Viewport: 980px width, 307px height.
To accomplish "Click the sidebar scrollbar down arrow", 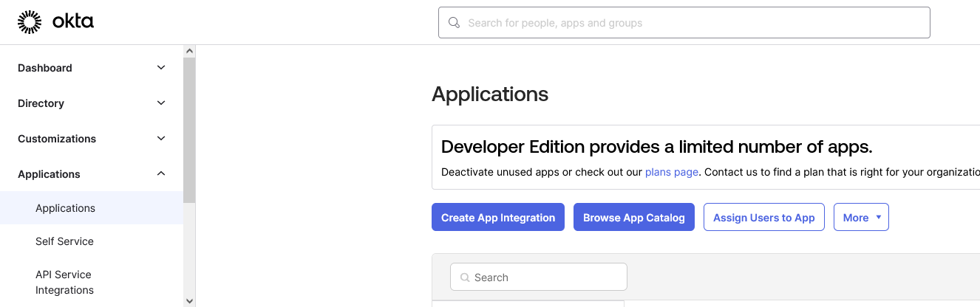I will pyautogui.click(x=189, y=301).
